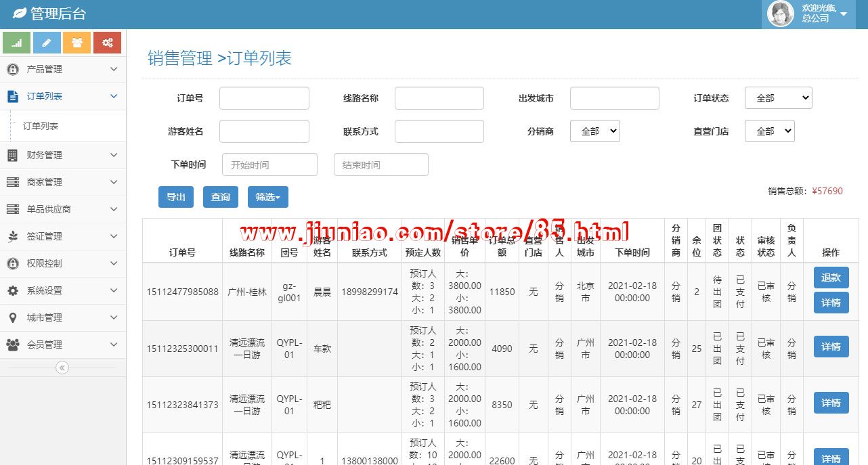Click the 销售管理 breadcrumb title
The width and height of the screenshot is (868, 465).
click(x=180, y=58)
